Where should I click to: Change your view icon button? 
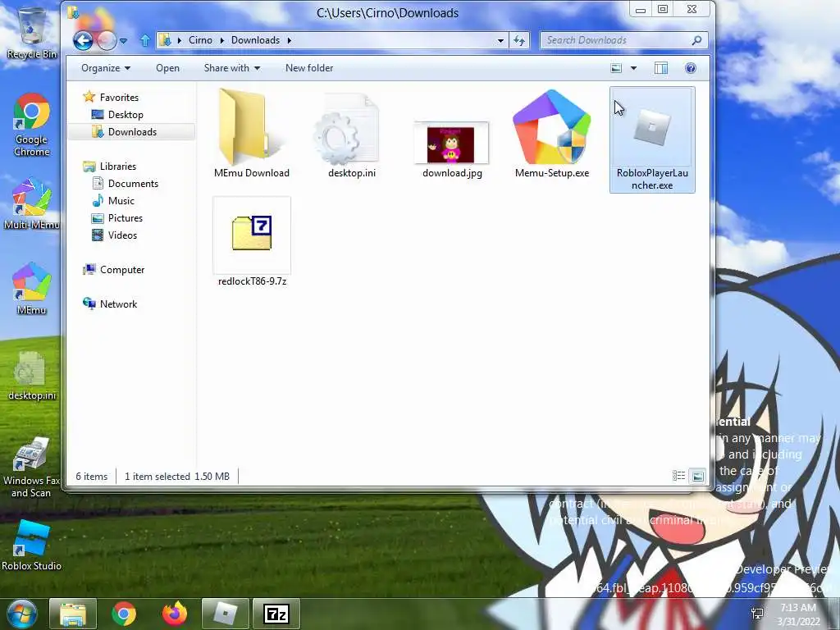coord(616,68)
